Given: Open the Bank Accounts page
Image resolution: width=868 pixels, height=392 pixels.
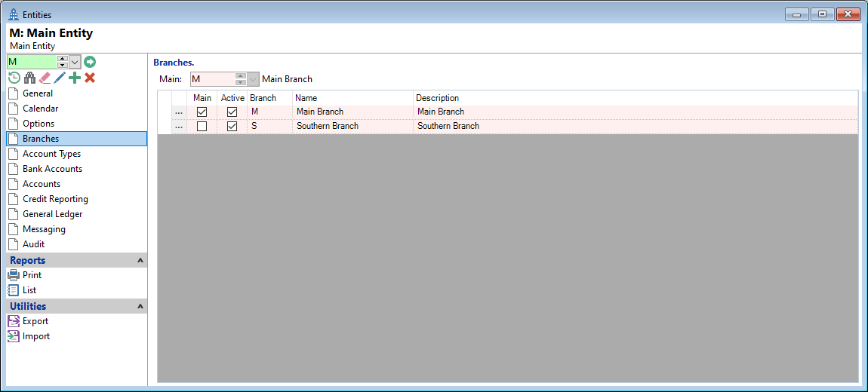Looking at the screenshot, I should (52, 169).
